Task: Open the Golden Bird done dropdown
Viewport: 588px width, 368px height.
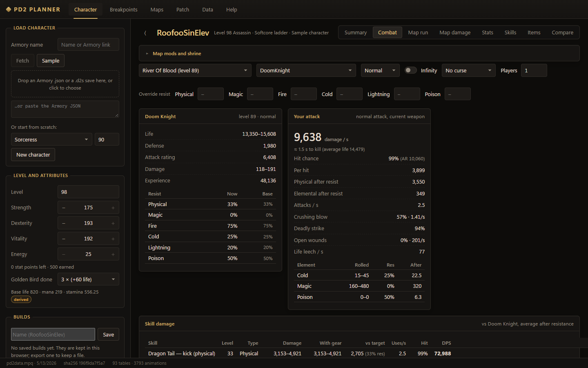Action: (88, 280)
